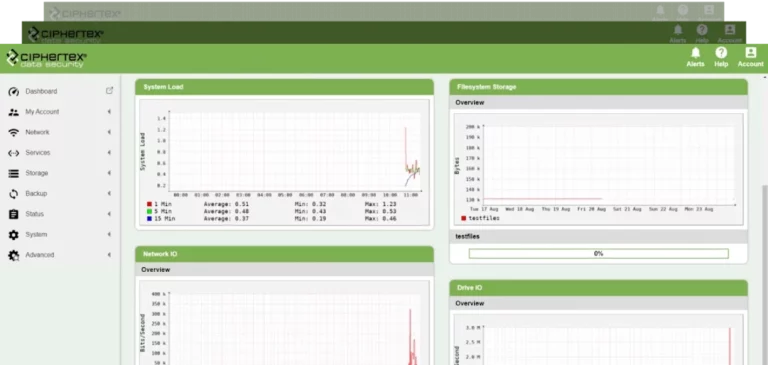Click the Ciphertex data security logo
The width and height of the screenshot is (768, 365).
pos(47,58)
